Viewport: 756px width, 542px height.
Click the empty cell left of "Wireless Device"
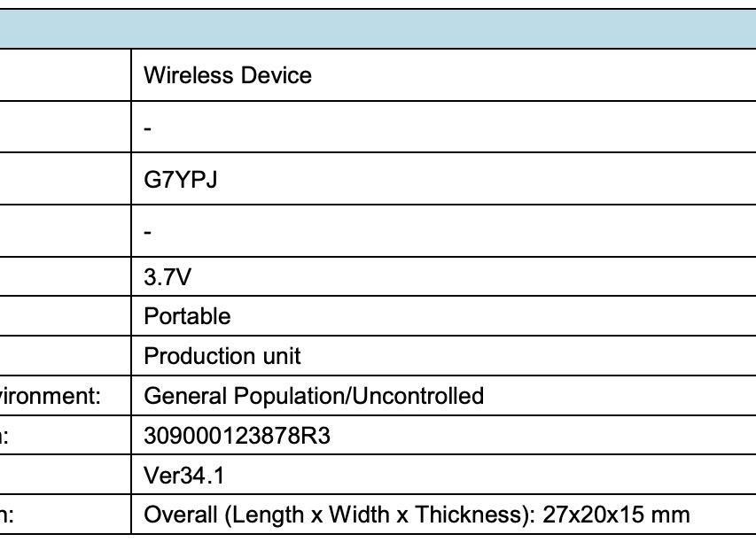tap(62, 75)
